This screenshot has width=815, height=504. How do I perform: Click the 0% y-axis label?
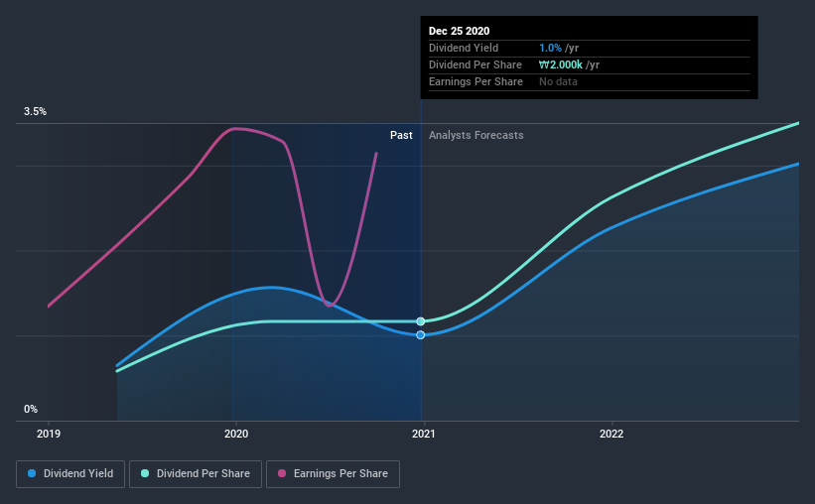(31, 409)
